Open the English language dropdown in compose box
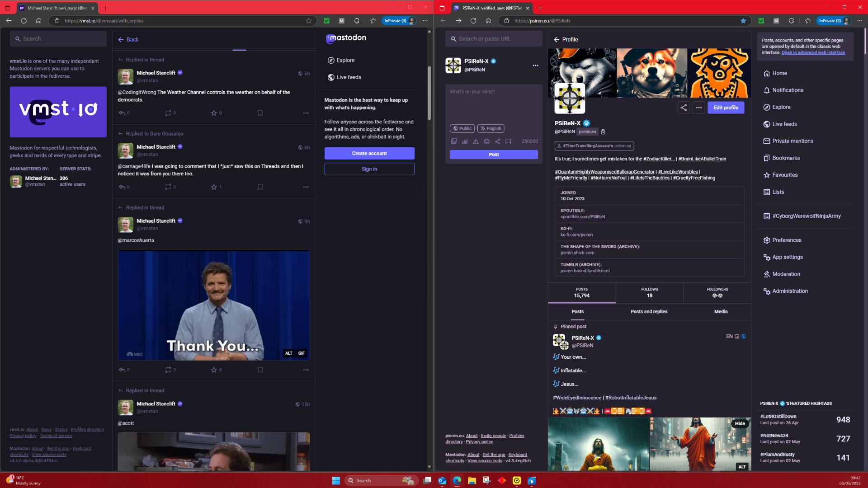This screenshot has width=868, height=488. (491, 129)
